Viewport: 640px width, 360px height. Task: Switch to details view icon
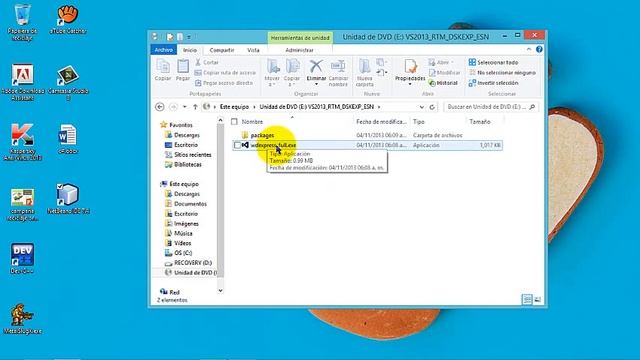(x=527, y=300)
